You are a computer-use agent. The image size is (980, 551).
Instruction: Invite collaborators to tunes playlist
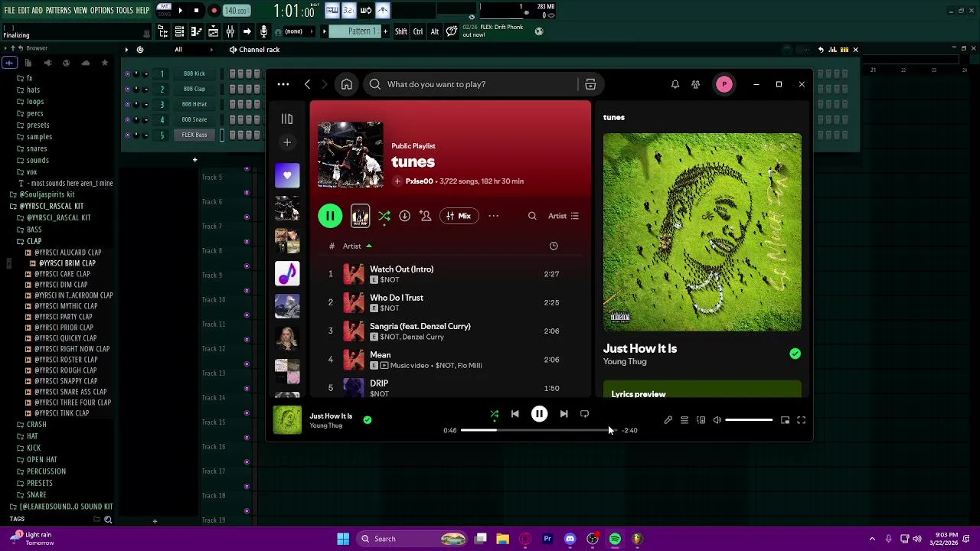[x=426, y=216]
